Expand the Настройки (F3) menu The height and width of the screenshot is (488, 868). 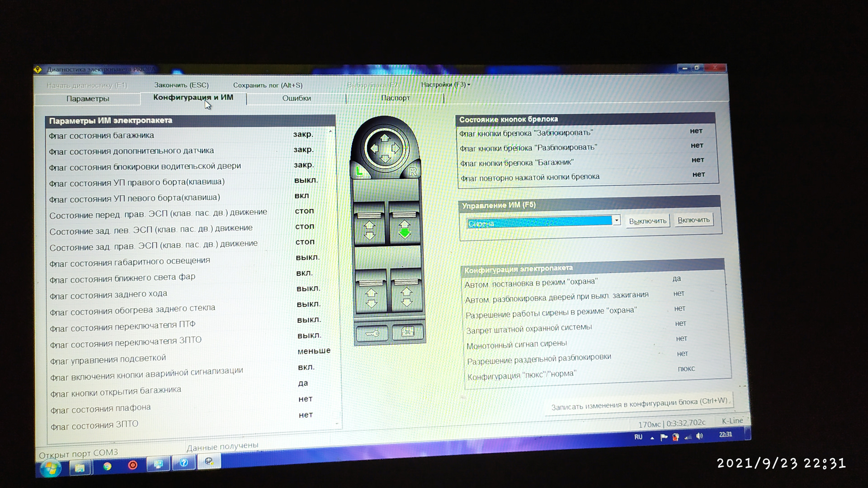(x=445, y=84)
